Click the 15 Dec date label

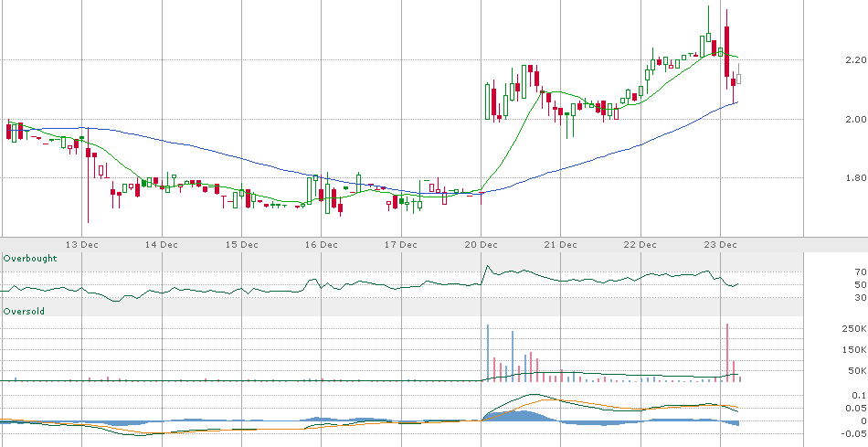(241, 245)
